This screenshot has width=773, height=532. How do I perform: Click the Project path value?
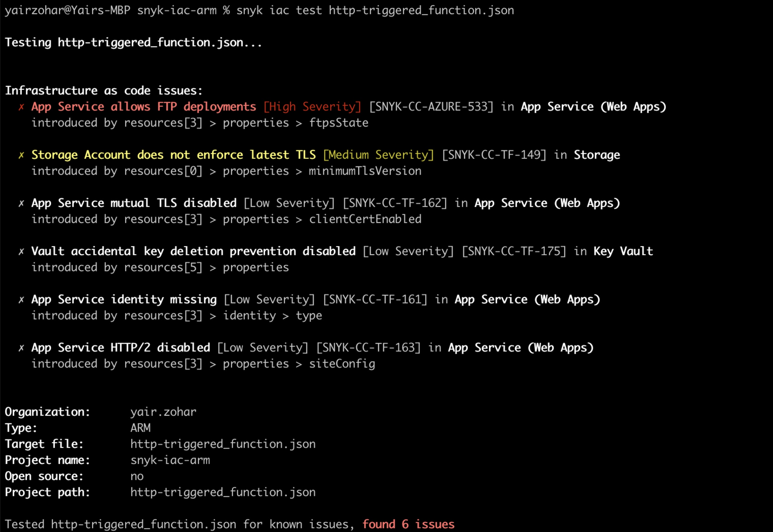coord(223,492)
